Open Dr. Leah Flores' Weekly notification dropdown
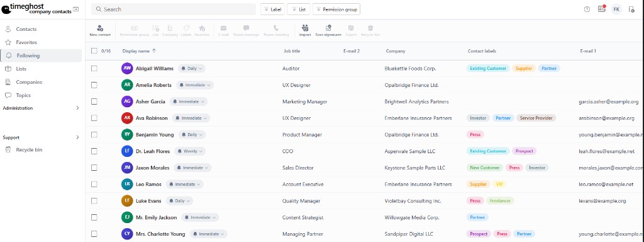 (x=190, y=151)
